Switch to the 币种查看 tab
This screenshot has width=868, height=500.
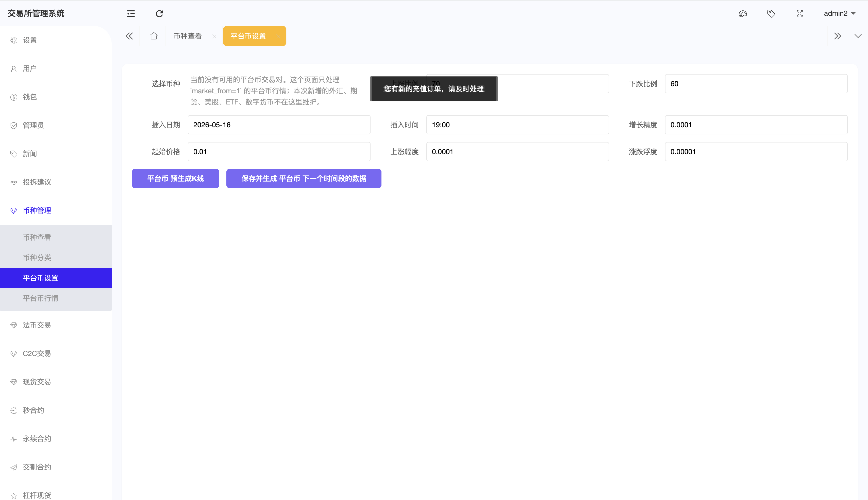click(x=188, y=36)
